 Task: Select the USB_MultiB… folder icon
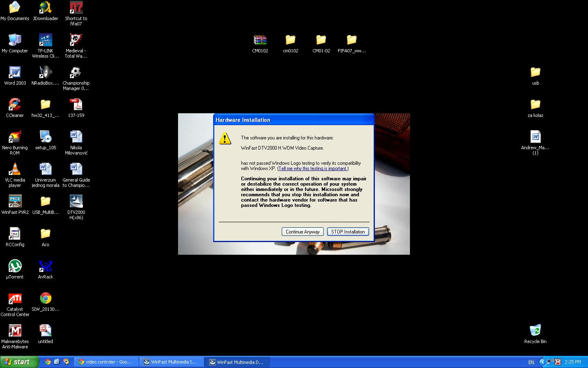pos(45,205)
